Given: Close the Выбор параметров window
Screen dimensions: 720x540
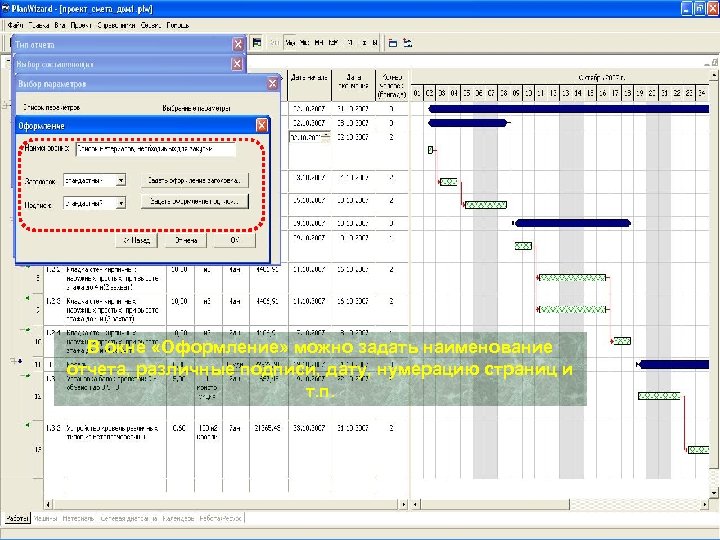Looking at the screenshot, I should [x=273, y=84].
